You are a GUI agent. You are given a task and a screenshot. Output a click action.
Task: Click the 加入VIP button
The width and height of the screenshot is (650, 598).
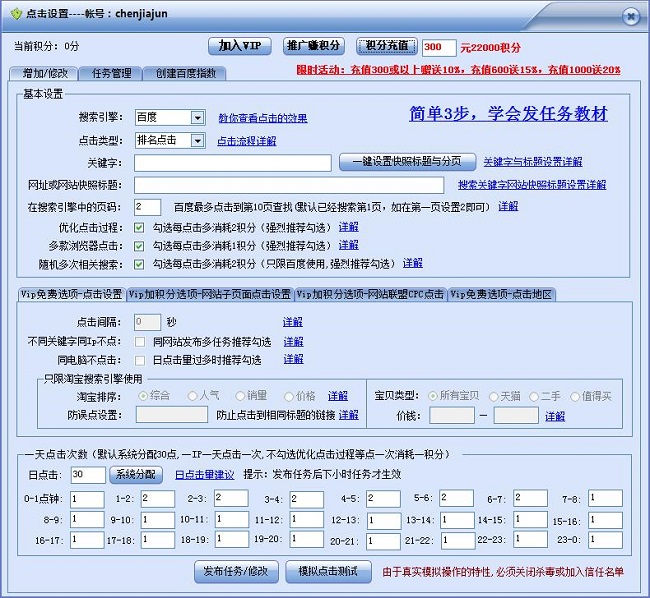[x=240, y=46]
